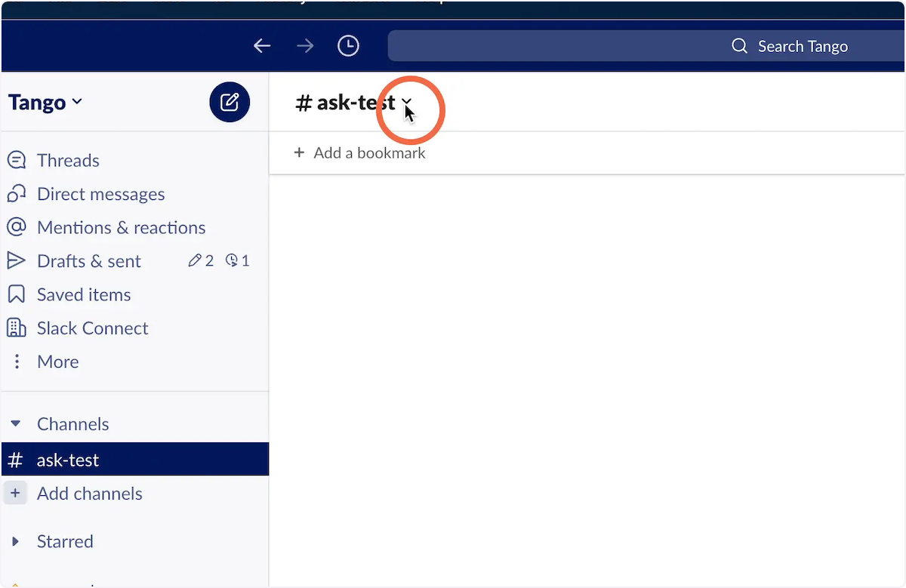This screenshot has height=588, width=906.
Task: Click the Add channels link
Action: (90, 494)
